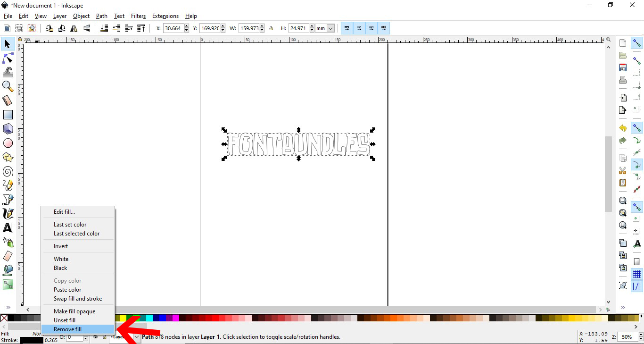Click the Save document floppy icon
Image resolution: width=644 pixels, height=344 pixels.
[x=623, y=67]
